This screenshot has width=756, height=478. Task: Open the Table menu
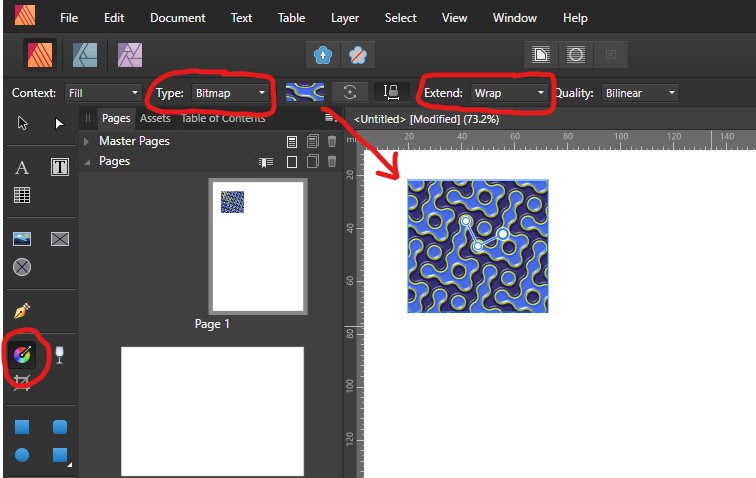(x=291, y=18)
